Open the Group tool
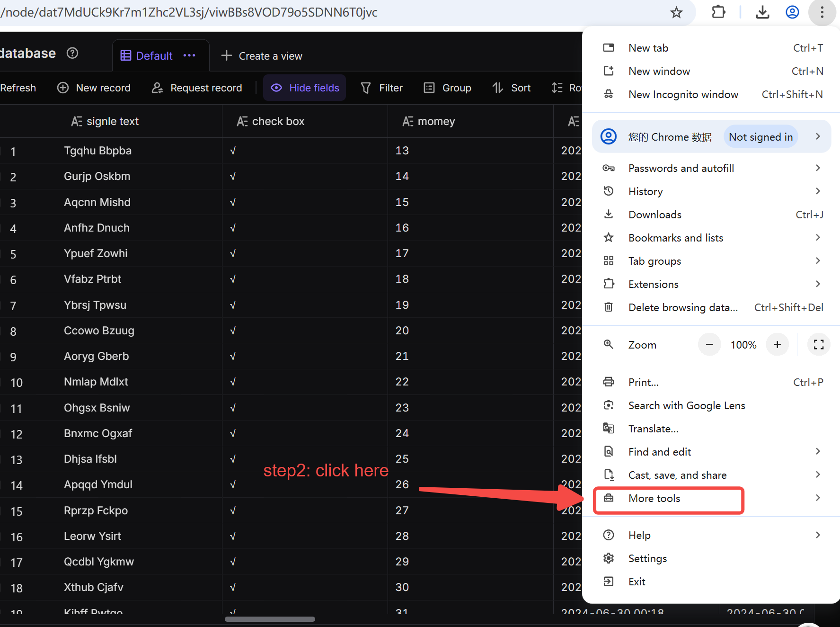840x627 pixels. [x=447, y=88]
